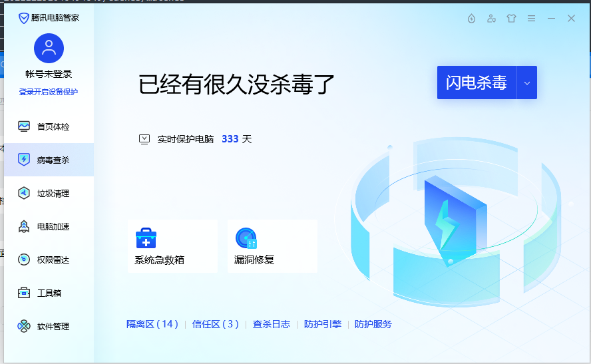The height and width of the screenshot is (364, 591).
Task: Open the 系统急救箱 first-aid kit tile
Action: [x=146, y=238]
